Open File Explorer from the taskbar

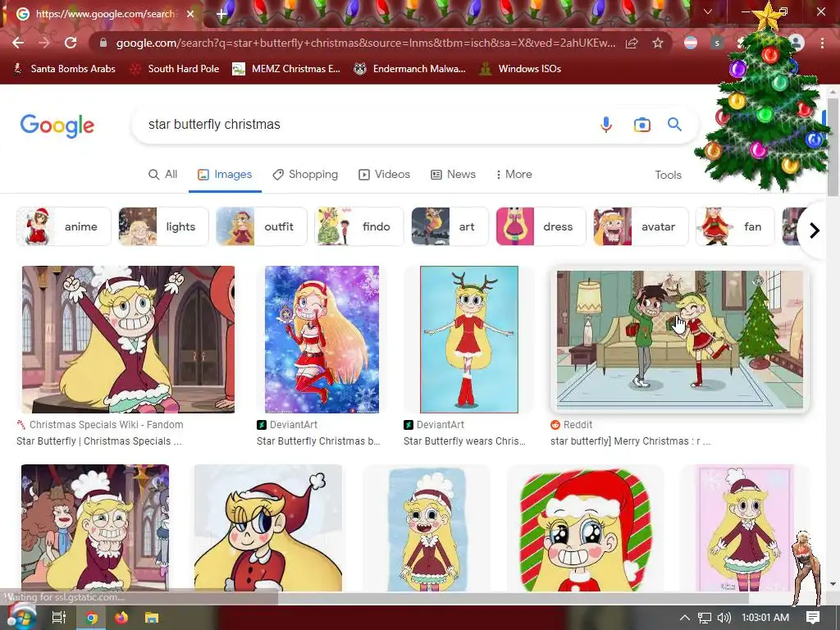(152, 618)
